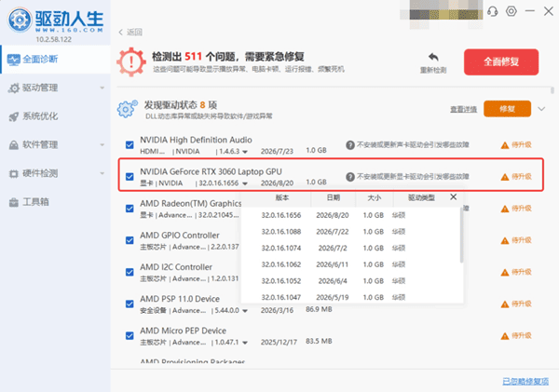This screenshot has width=559, height=392.
Task: Expand the 软件管理 submenu arrow
Action: coord(102,144)
